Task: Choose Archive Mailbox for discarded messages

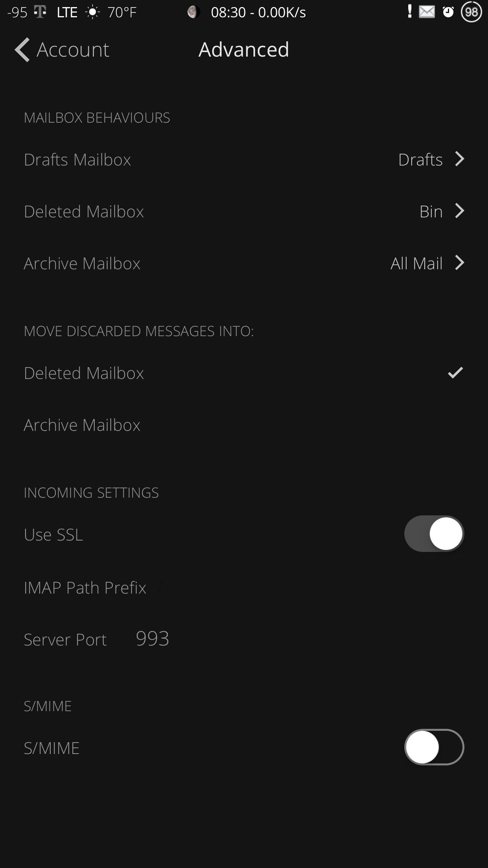Action: (244, 425)
